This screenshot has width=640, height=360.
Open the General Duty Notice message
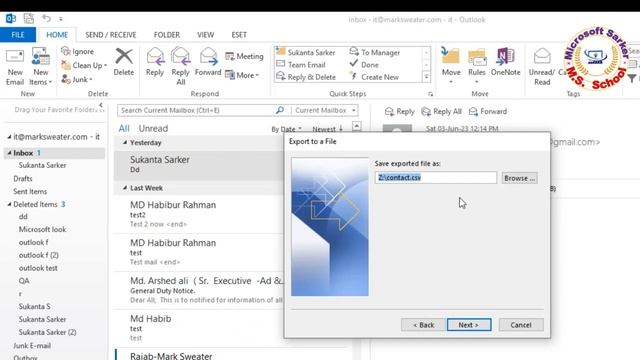pos(199,291)
